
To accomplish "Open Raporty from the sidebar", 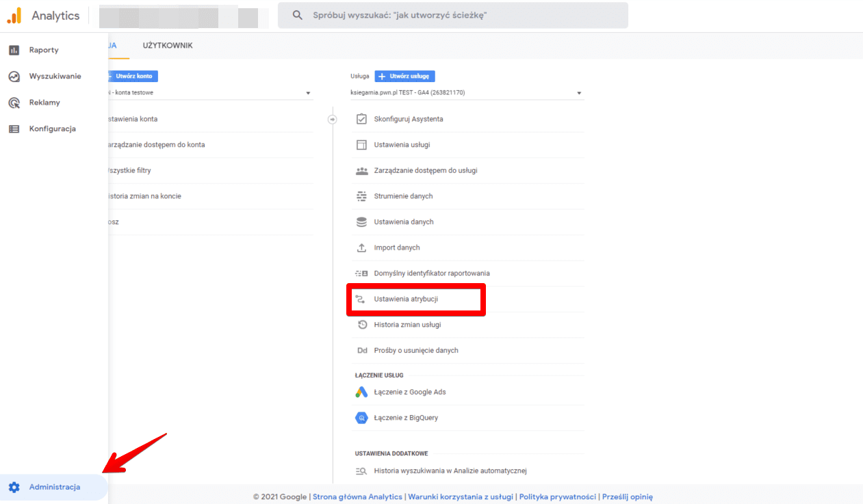I will tap(44, 50).
